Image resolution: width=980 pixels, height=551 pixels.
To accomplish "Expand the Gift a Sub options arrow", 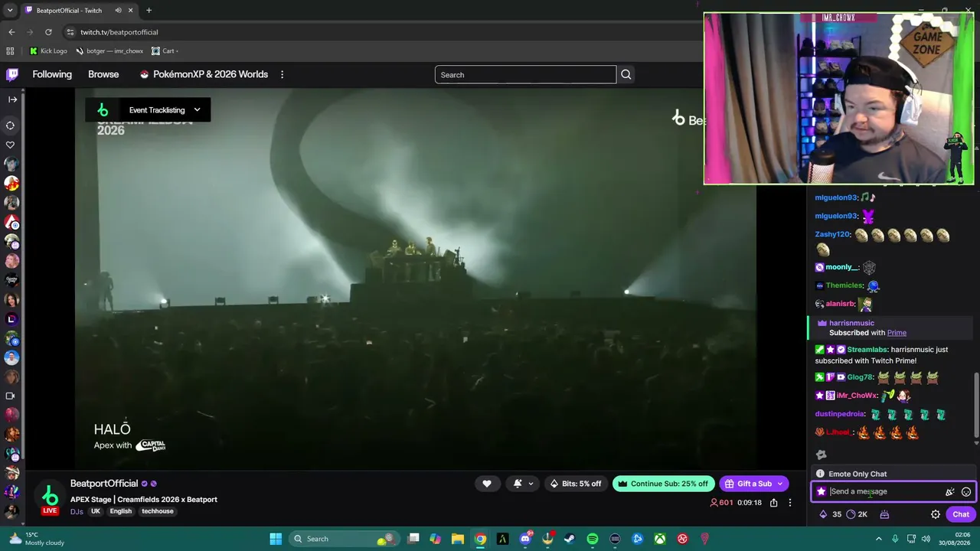I will [x=780, y=484].
